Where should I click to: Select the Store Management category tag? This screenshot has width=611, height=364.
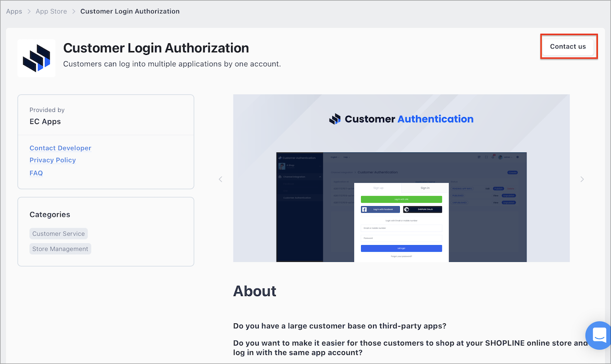(x=60, y=248)
